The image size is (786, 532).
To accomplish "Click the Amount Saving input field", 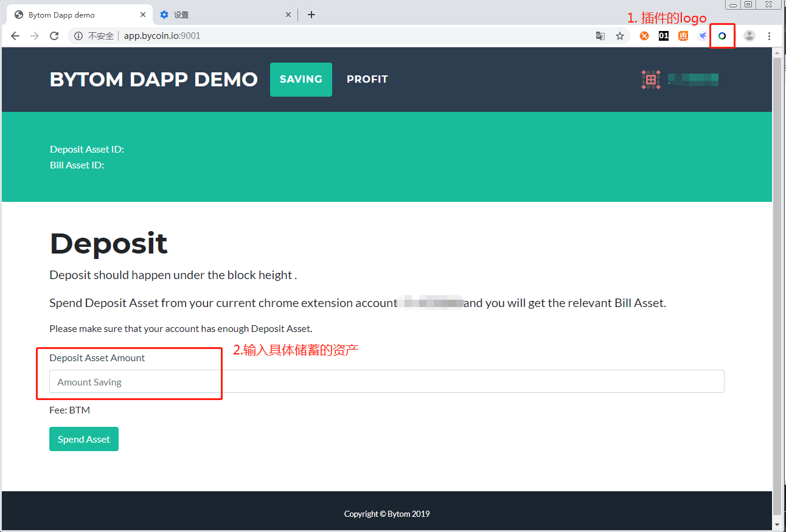I will [387, 381].
